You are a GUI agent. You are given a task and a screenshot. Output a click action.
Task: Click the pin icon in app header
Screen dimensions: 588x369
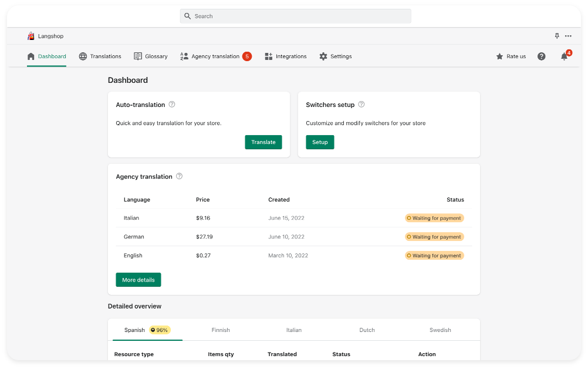pos(557,36)
